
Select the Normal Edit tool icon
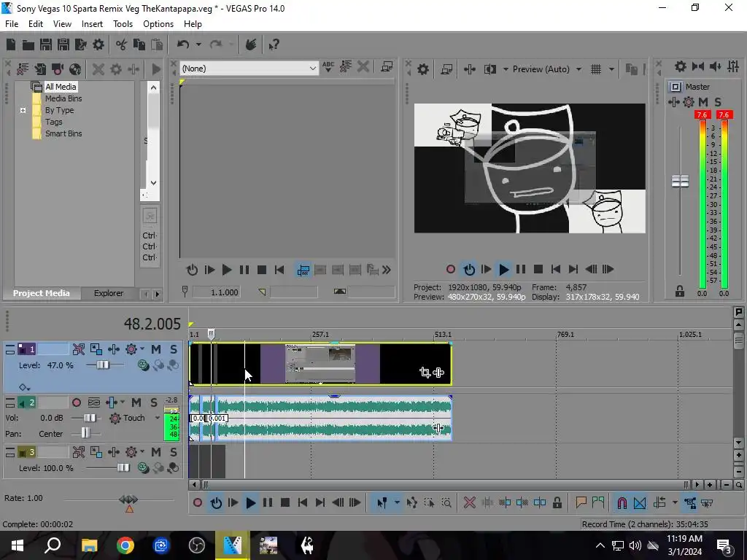click(382, 502)
